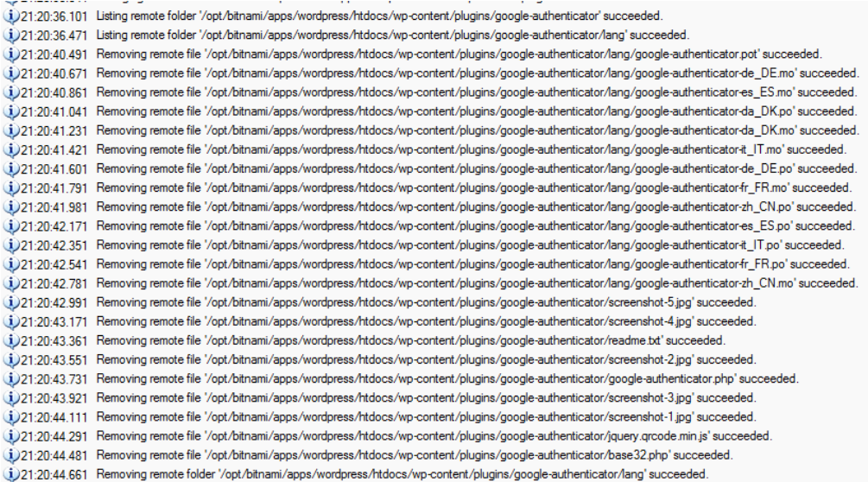868x482 pixels.
Task: Select the screenshot-1.jpg removal log entry
Action: click(380, 417)
